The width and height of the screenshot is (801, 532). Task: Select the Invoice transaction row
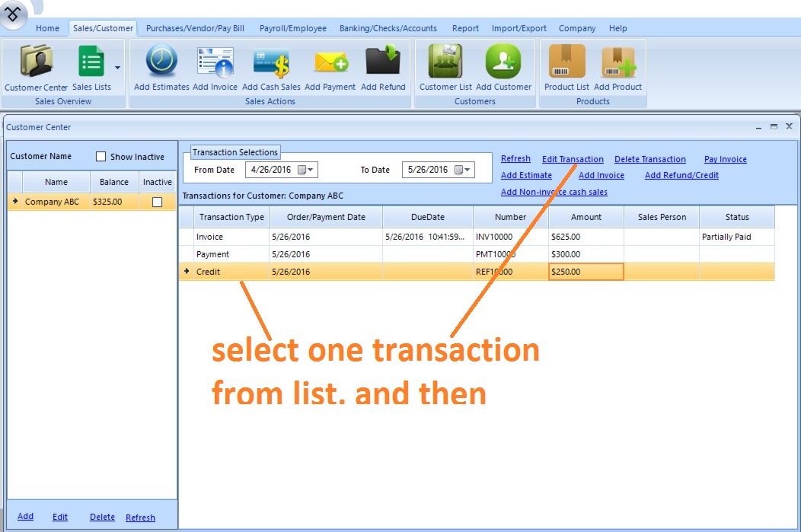click(x=228, y=237)
